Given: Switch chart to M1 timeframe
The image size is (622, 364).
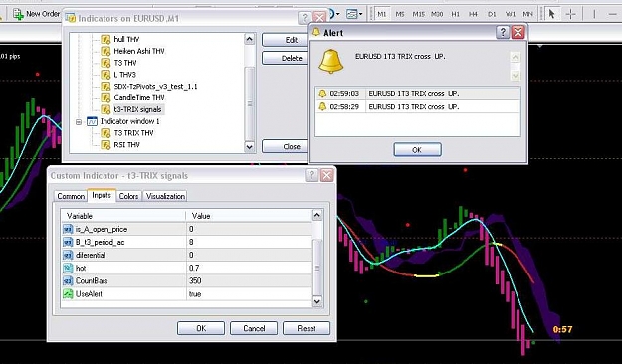Looking at the screenshot, I should coord(381,14).
